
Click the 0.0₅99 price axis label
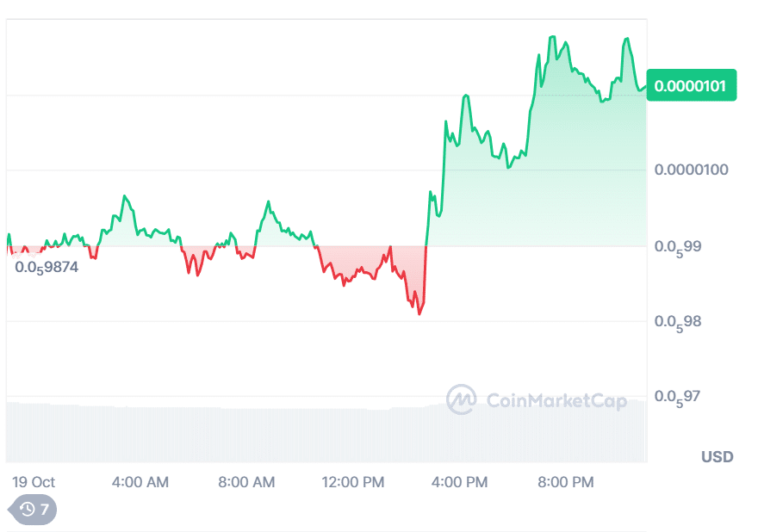click(x=677, y=246)
